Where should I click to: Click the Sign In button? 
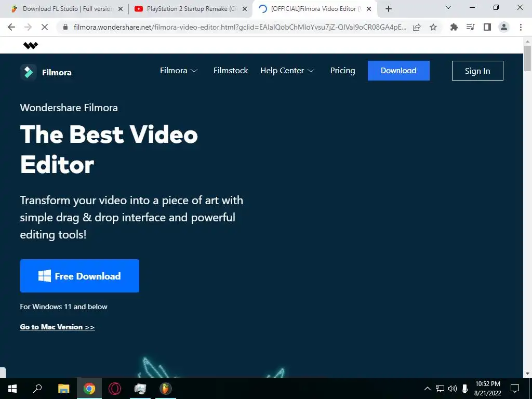[x=477, y=71]
